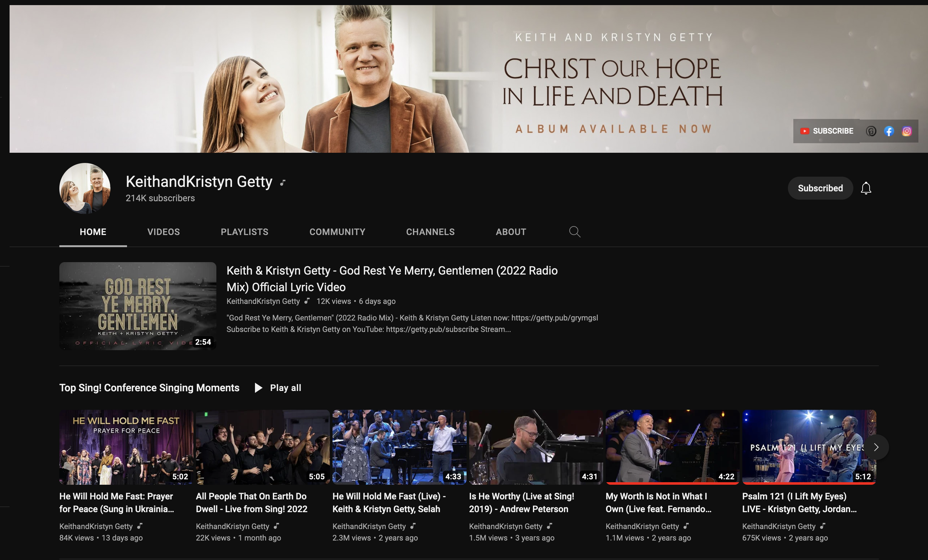Click the Play all triangle icon
Image resolution: width=928 pixels, height=560 pixels.
click(x=258, y=388)
